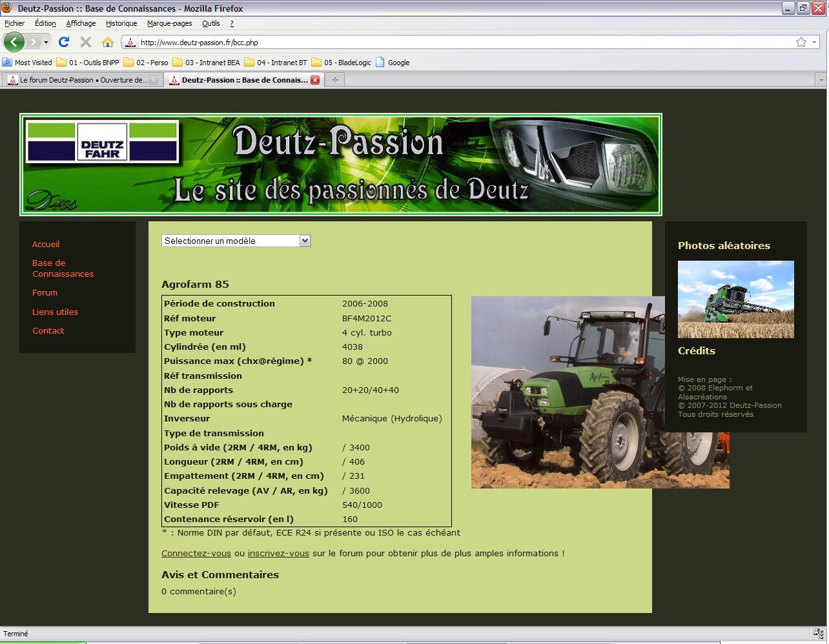This screenshot has height=644, width=829.
Task: Reload the page with the refresh icon
Action: [63, 42]
